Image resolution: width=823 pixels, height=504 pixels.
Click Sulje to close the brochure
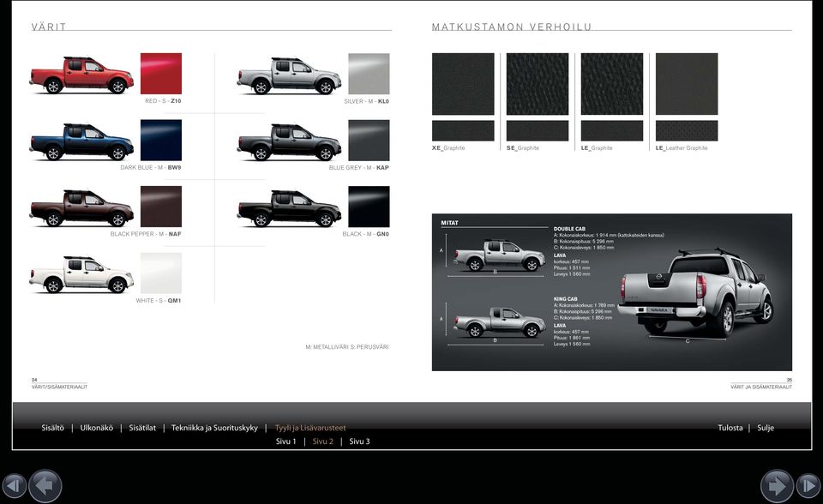[766, 428]
